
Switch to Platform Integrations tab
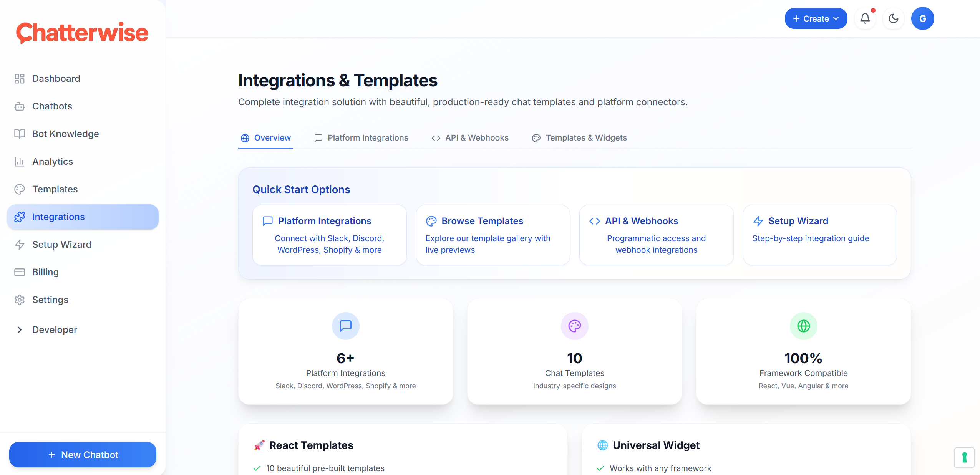pyautogui.click(x=361, y=138)
